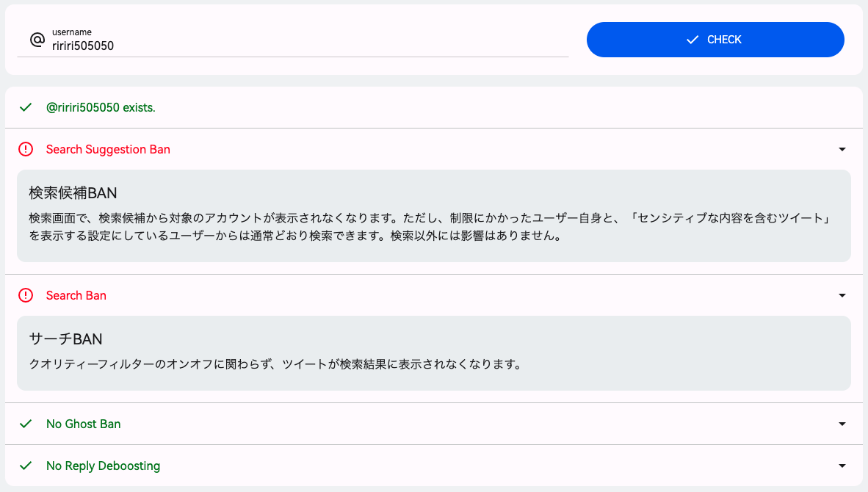Click the "@ririri505050 exists." status text
This screenshot has height=492, width=868.
click(x=101, y=107)
